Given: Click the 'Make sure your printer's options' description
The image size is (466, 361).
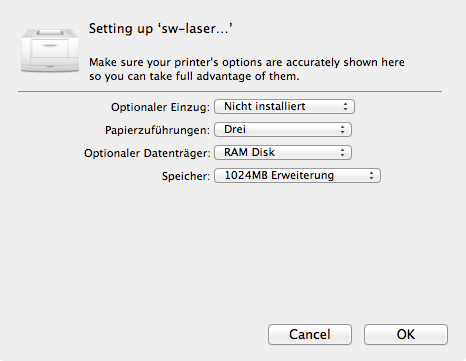Looking at the screenshot, I should (x=247, y=69).
